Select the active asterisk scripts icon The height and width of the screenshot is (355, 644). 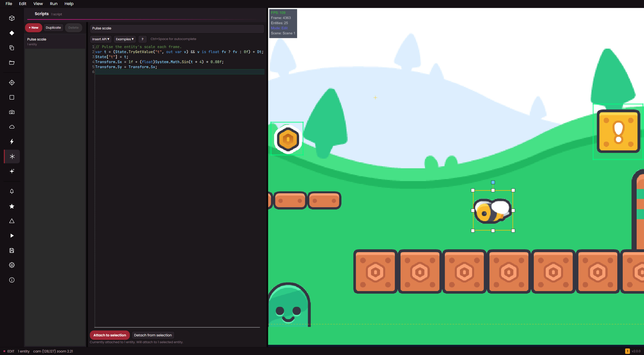pos(12,156)
